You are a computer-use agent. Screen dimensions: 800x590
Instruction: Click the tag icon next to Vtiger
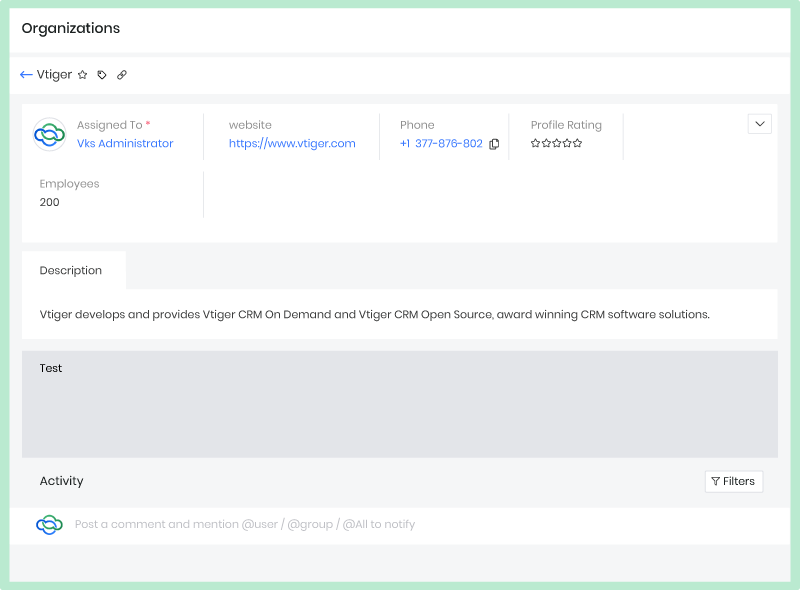pyautogui.click(x=102, y=75)
